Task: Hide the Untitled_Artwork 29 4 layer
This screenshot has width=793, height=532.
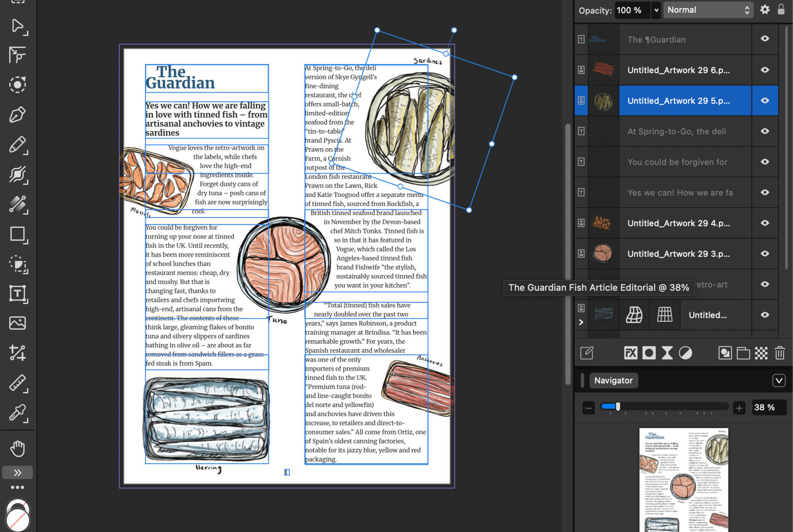Action: pyautogui.click(x=765, y=223)
